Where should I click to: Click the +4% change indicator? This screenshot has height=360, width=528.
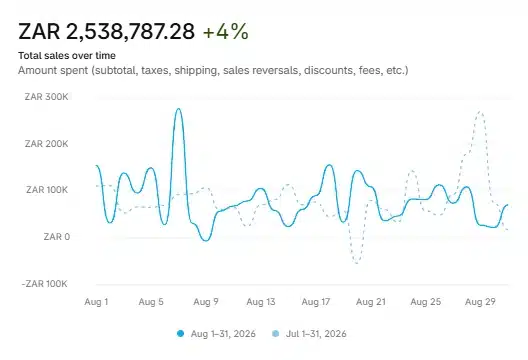click(x=226, y=32)
